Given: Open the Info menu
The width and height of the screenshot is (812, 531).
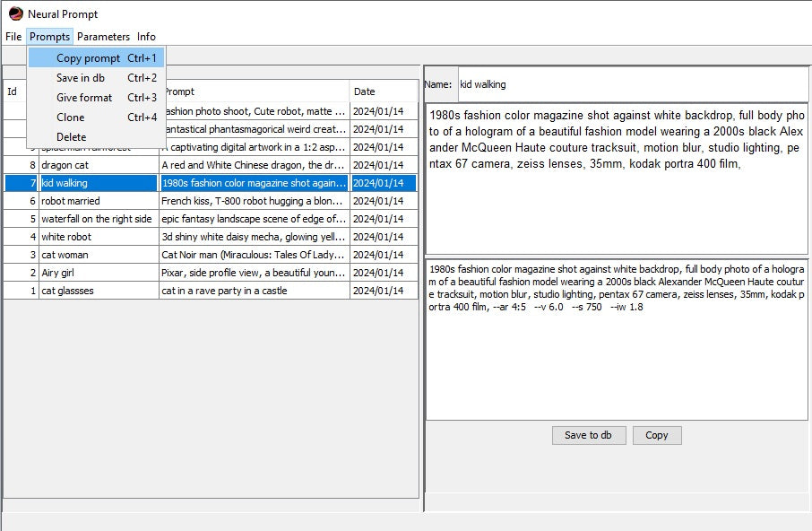Looking at the screenshot, I should tap(146, 37).
